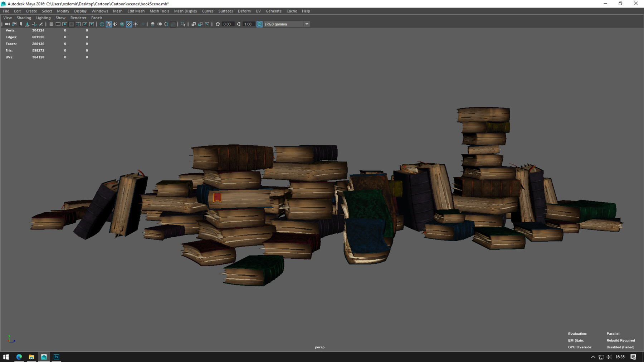Click the Lighting panel menu
This screenshot has width=644, height=362.
pos(43,18)
